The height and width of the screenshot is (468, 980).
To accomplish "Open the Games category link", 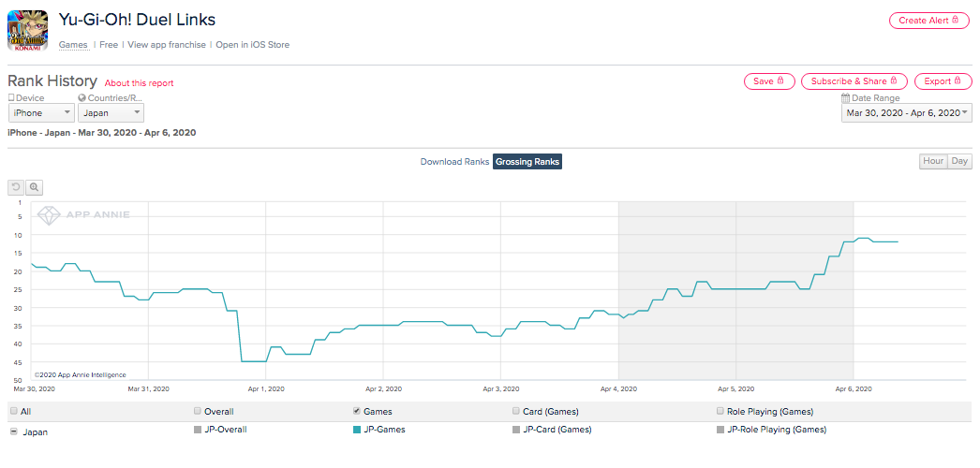I will pos(73,45).
